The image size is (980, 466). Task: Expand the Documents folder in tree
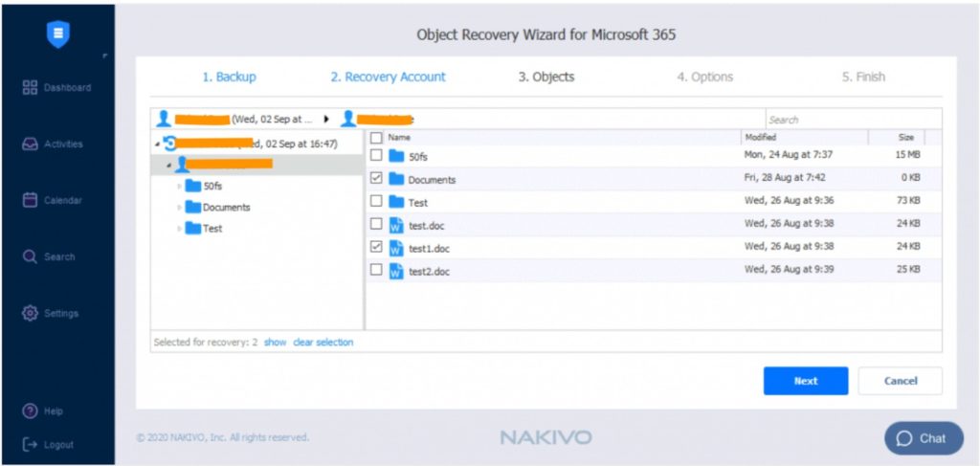[179, 208]
